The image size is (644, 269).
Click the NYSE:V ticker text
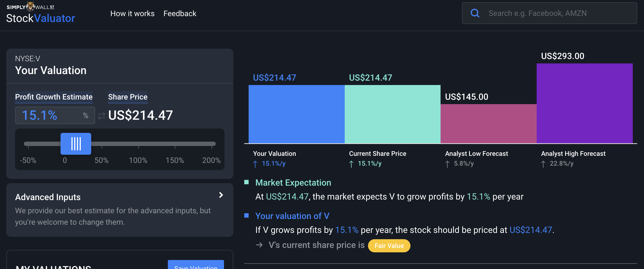[x=28, y=59]
